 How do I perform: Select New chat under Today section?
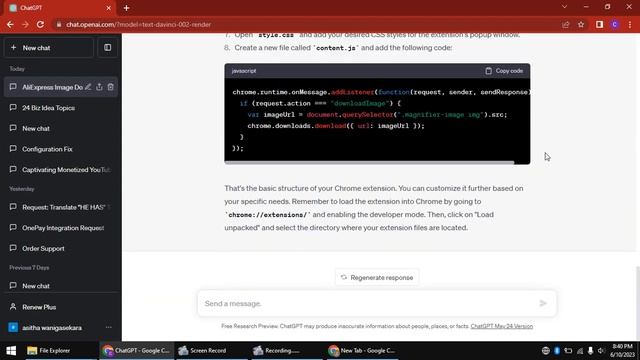tap(60, 128)
